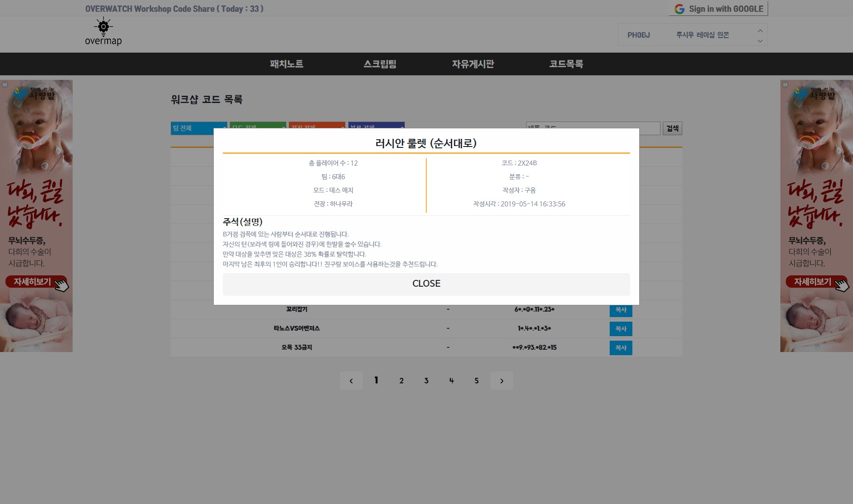Click the 오목 33금지 row title
Viewport: 853px width, 504px height.
pos(296,347)
